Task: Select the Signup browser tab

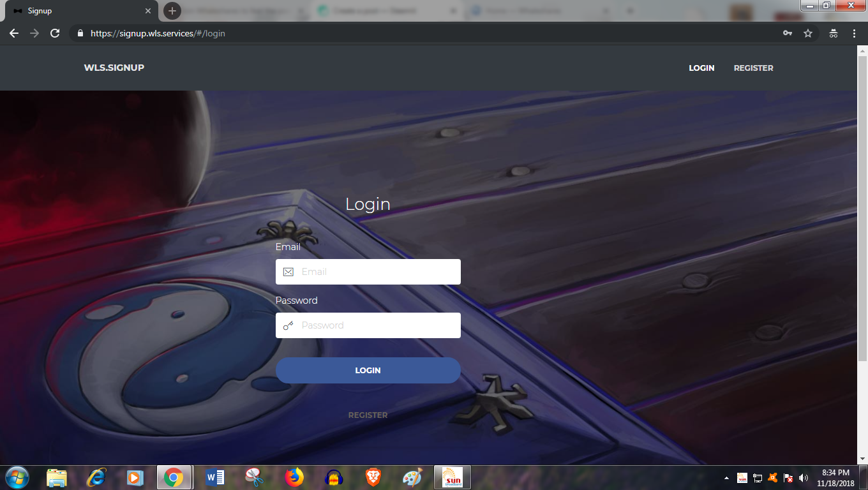Action: [80, 11]
